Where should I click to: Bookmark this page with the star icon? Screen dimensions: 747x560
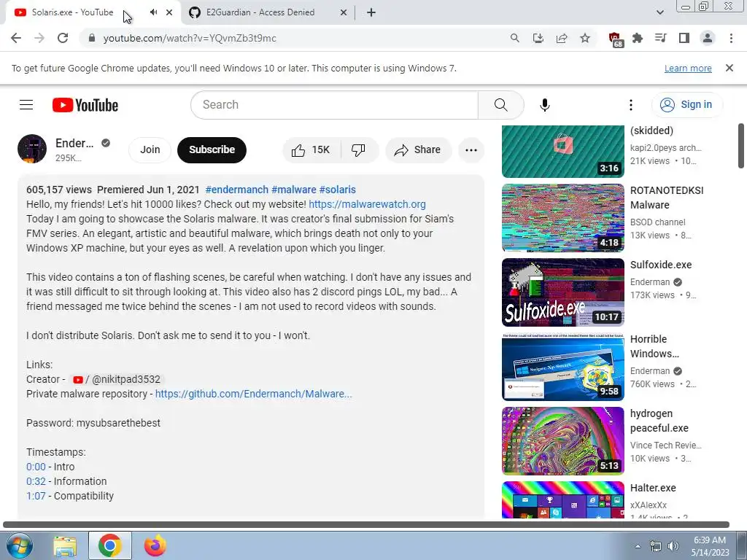[585, 38]
